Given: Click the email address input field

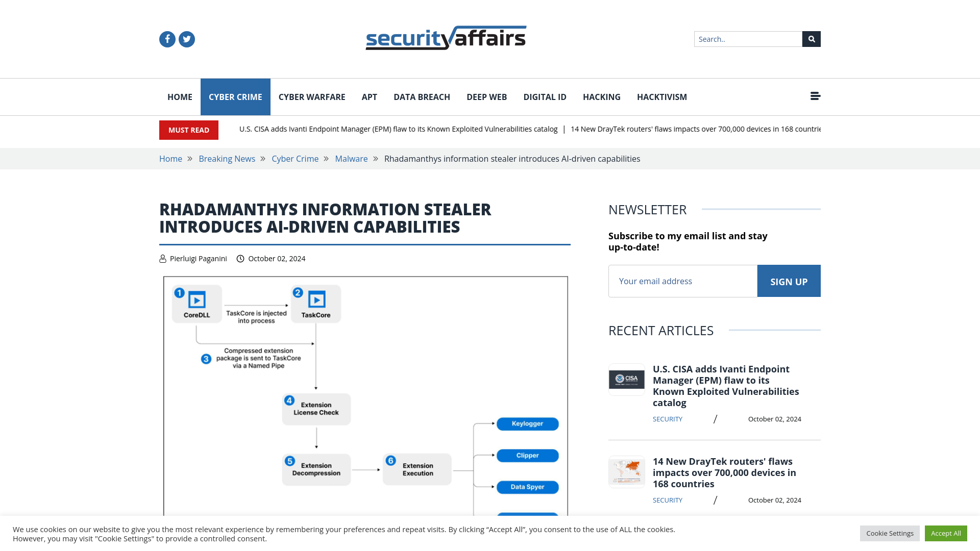Looking at the screenshot, I should (x=682, y=281).
